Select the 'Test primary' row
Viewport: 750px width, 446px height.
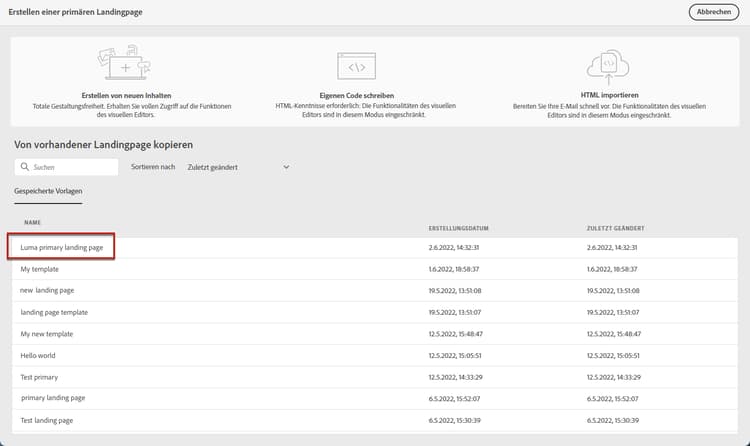coord(40,377)
